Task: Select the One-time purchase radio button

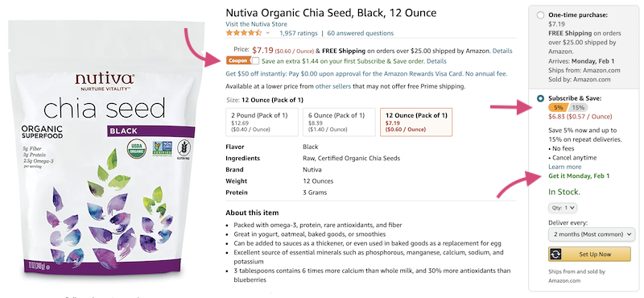Action: coord(540,15)
